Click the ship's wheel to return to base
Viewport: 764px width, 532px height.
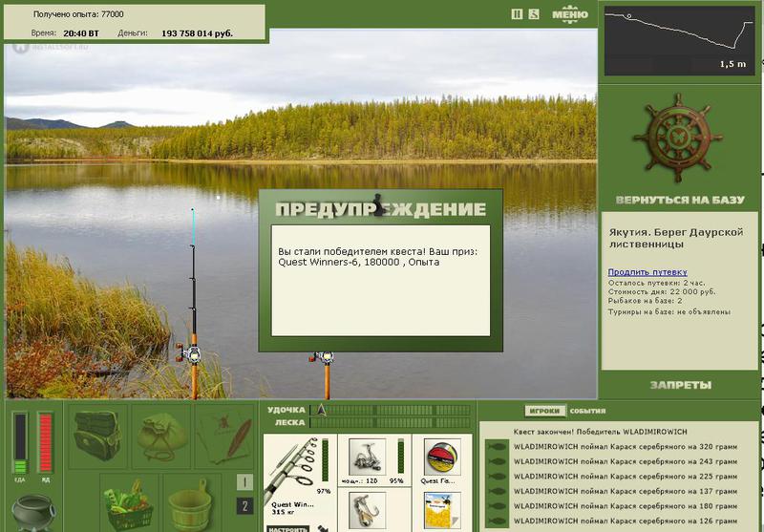678,138
